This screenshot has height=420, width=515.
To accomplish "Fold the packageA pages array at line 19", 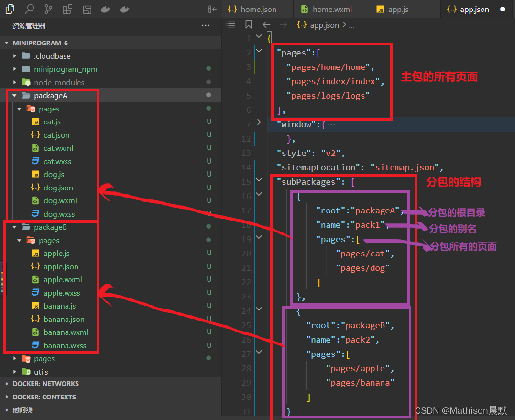I will (x=259, y=237).
